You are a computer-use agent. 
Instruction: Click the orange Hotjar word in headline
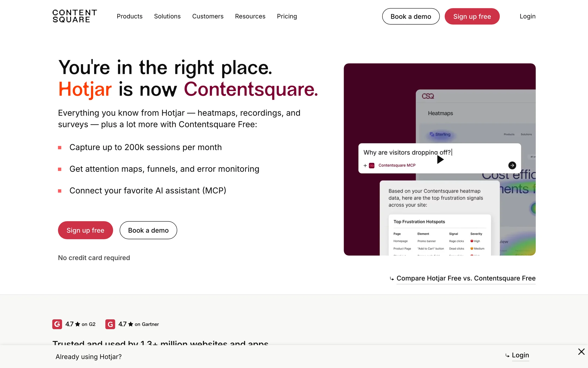pyautogui.click(x=85, y=89)
